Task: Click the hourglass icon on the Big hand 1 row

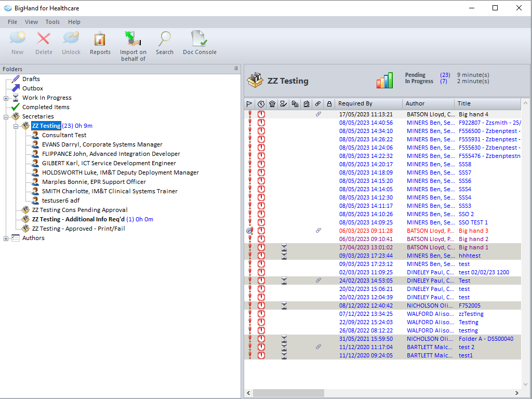Action: click(x=284, y=247)
